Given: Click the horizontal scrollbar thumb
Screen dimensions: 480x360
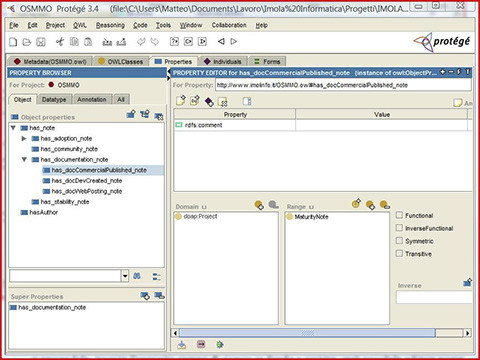Looking at the screenshot, I should click(x=307, y=333).
